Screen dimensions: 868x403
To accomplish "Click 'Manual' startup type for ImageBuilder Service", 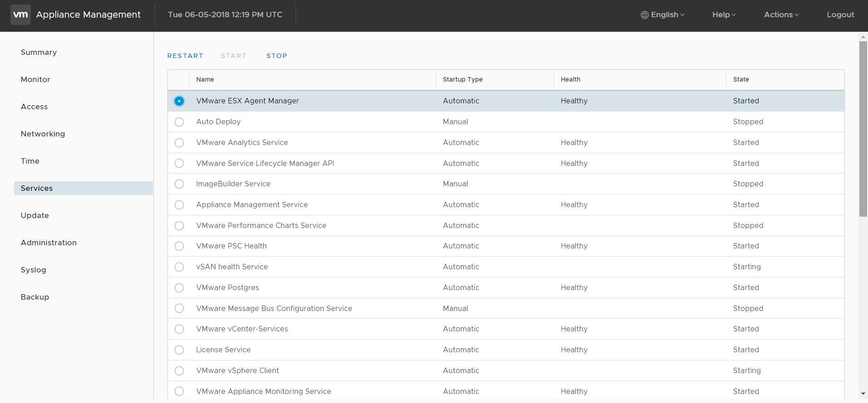I will pyautogui.click(x=455, y=184).
